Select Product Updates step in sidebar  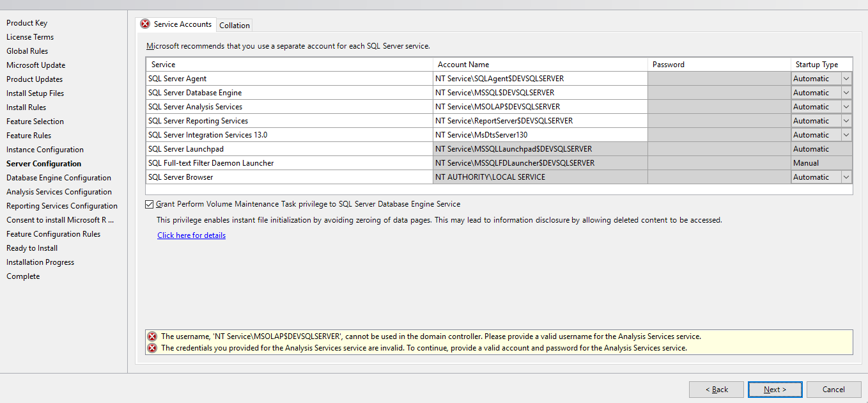[35, 79]
